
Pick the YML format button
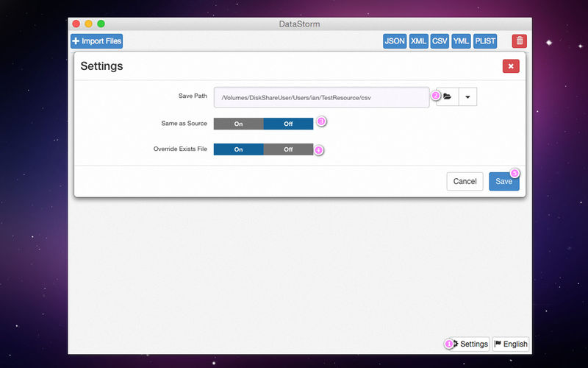461,41
